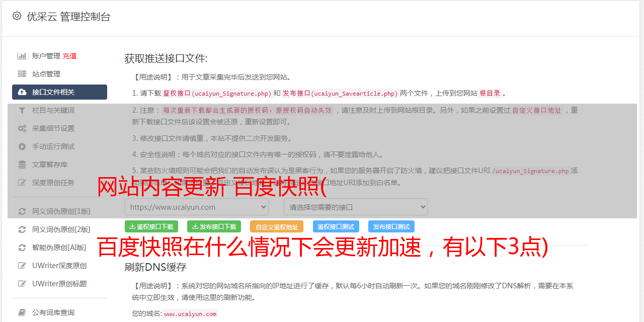This screenshot has height=322, width=644.
Task: Click the blue 发布接口测试 button
Action: coord(391,226)
